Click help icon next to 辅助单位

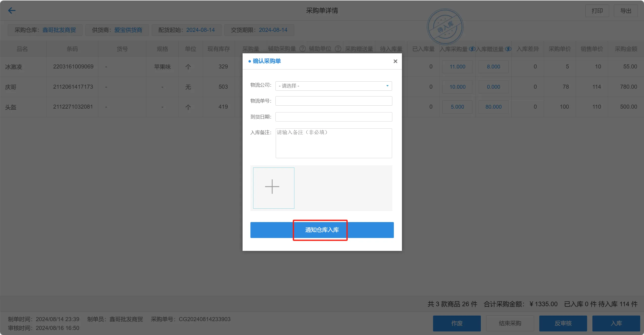pyautogui.click(x=338, y=49)
